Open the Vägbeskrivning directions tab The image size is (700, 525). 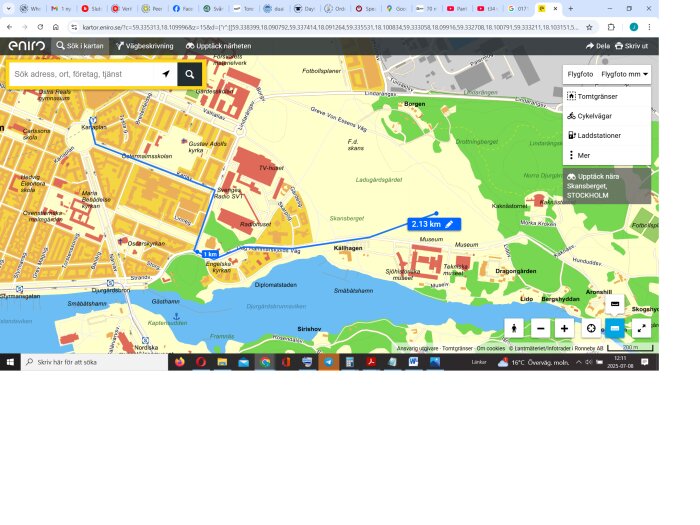[x=145, y=46]
